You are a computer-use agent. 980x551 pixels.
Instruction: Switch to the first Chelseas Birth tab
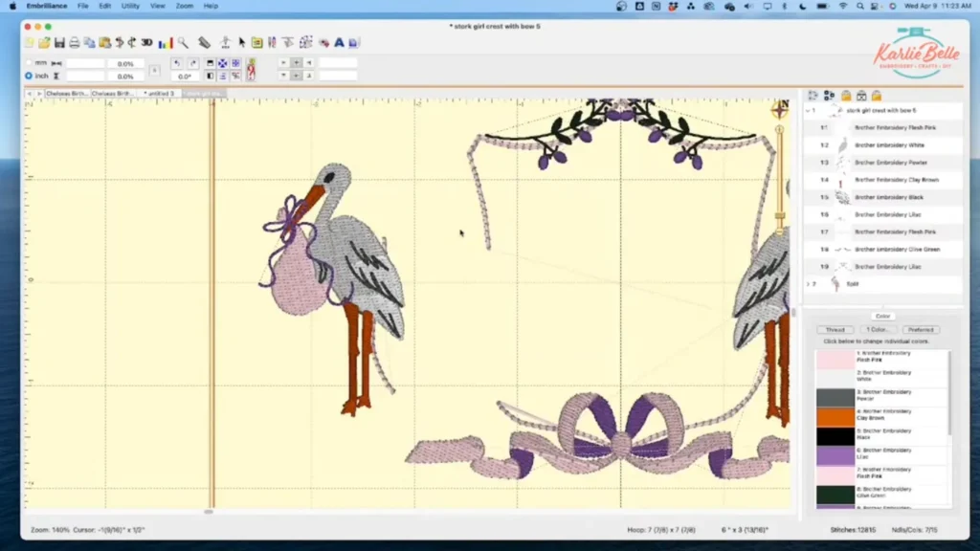click(67, 93)
